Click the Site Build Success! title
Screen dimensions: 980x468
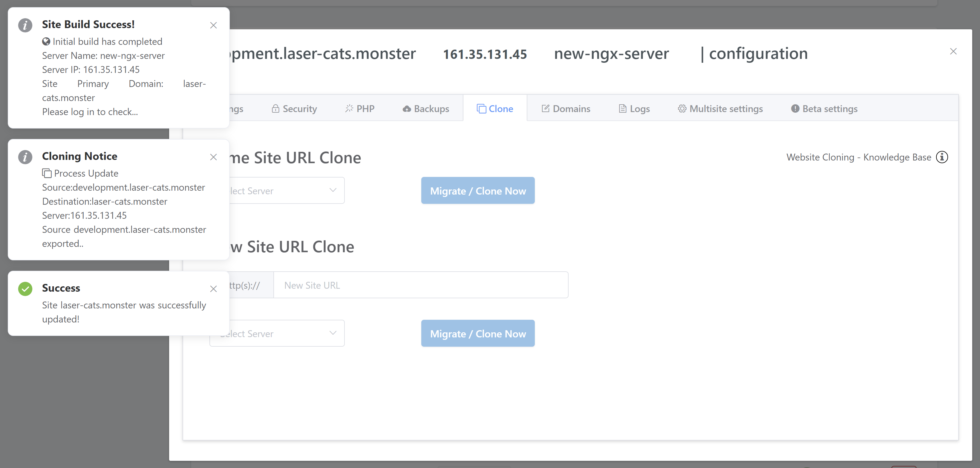88,24
